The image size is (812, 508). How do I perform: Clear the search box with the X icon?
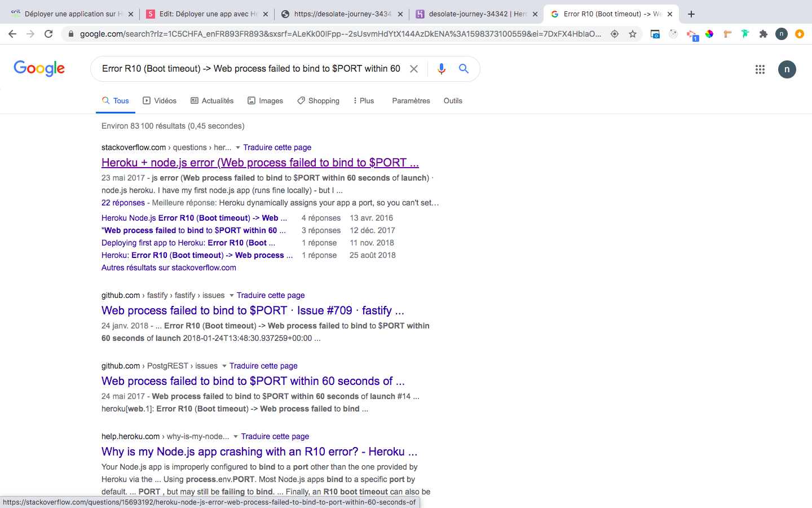tap(414, 69)
